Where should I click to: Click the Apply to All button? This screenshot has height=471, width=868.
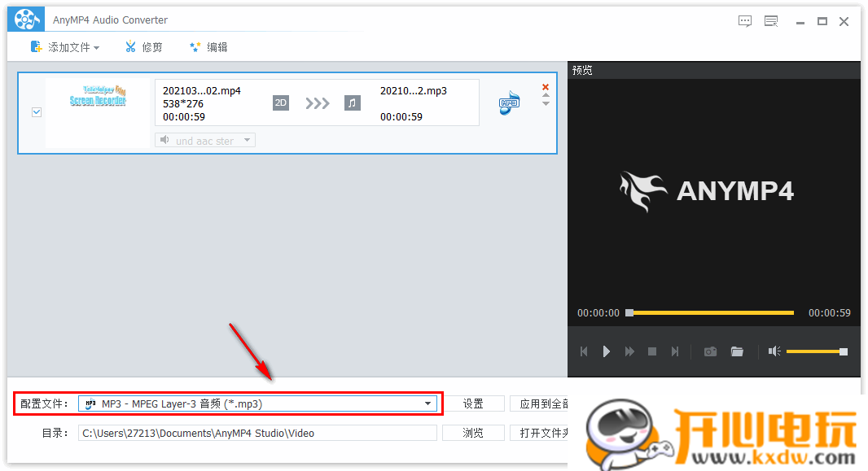coord(539,403)
